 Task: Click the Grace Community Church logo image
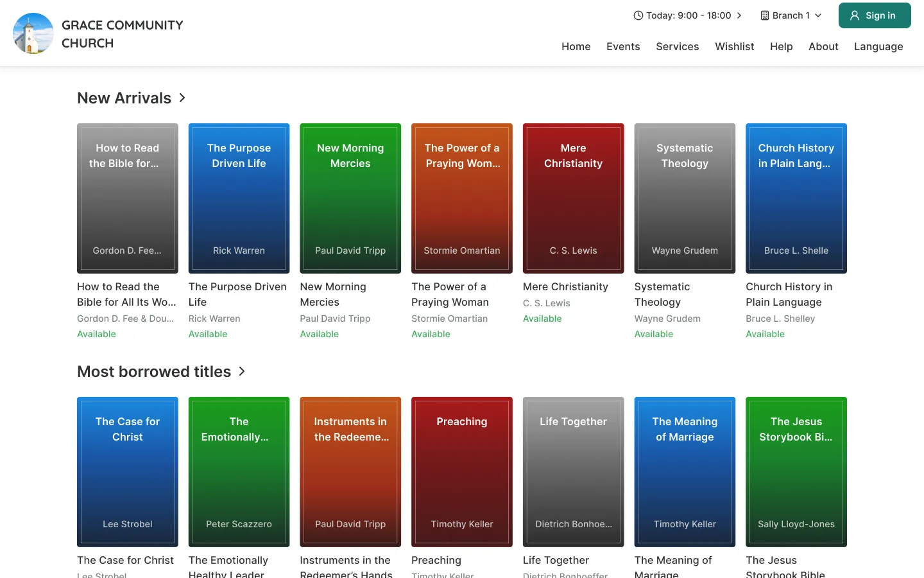[33, 33]
